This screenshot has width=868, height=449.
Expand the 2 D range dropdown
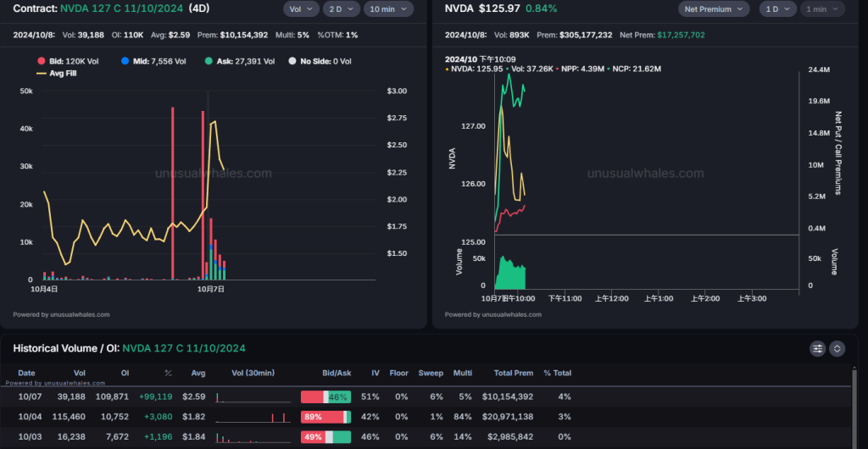click(x=343, y=9)
